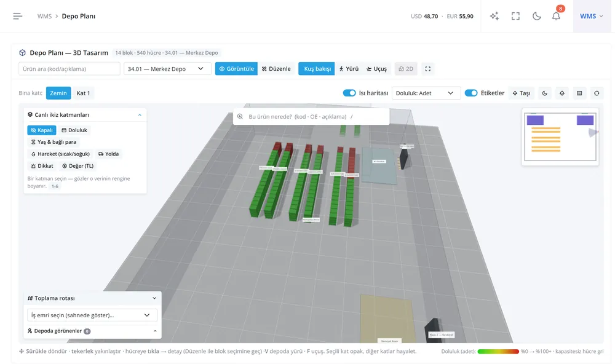Image resolution: width=615 pixels, height=364 pixels.
Task: Select Uçuş flight mode
Action: (376, 69)
